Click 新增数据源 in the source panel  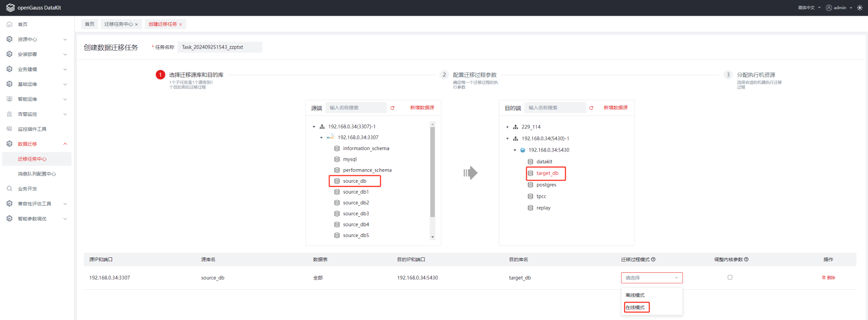422,108
